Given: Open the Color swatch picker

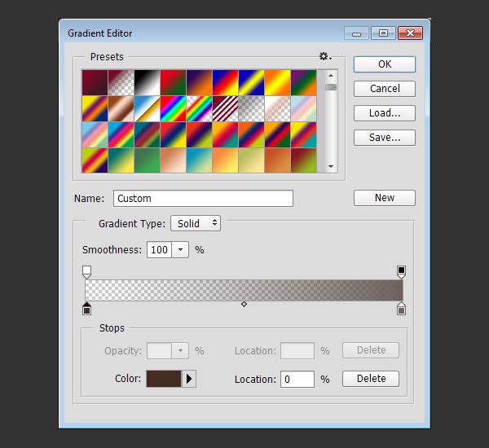Looking at the screenshot, I should (x=164, y=379).
